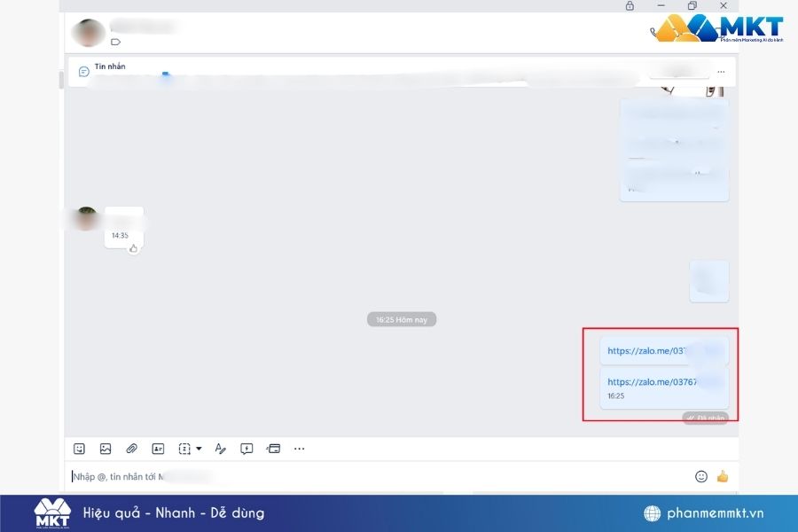
Task: Focus the message input field
Action: pyautogui.click(x=381, y=476)
